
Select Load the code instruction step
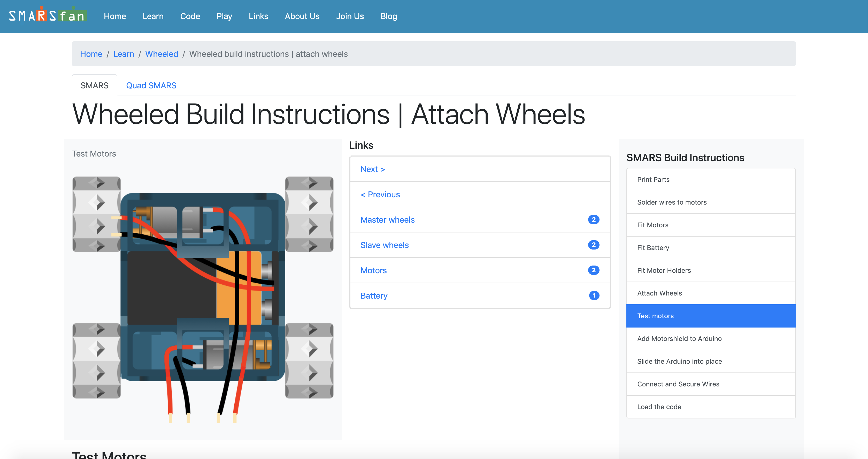coord(658,407)
